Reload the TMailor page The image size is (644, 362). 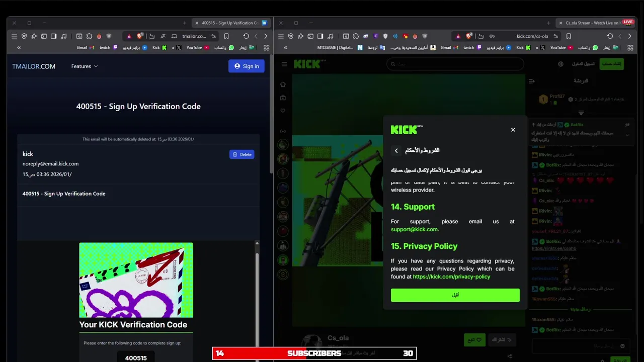point(246,36)
